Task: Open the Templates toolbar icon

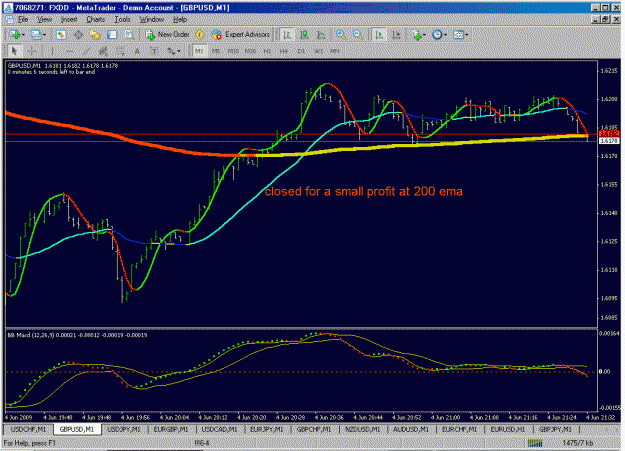Action: [x=458, y=35]
